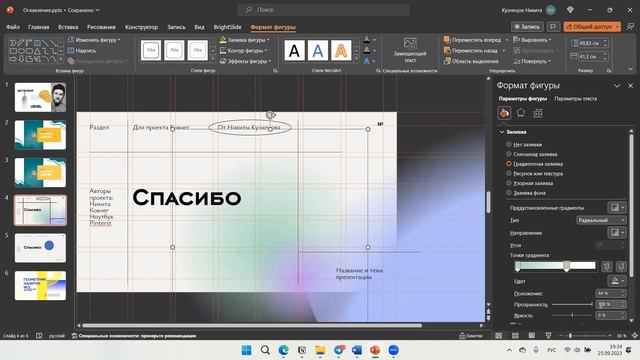Select the blue WordArt style A
Viewport: 640px width, 360px height.
(318, 51)
